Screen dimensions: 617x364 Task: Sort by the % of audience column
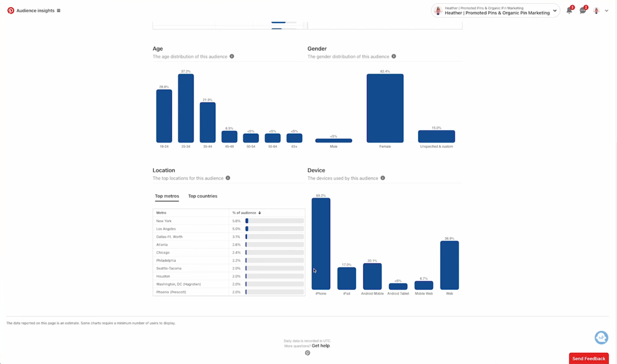point(247,213)
